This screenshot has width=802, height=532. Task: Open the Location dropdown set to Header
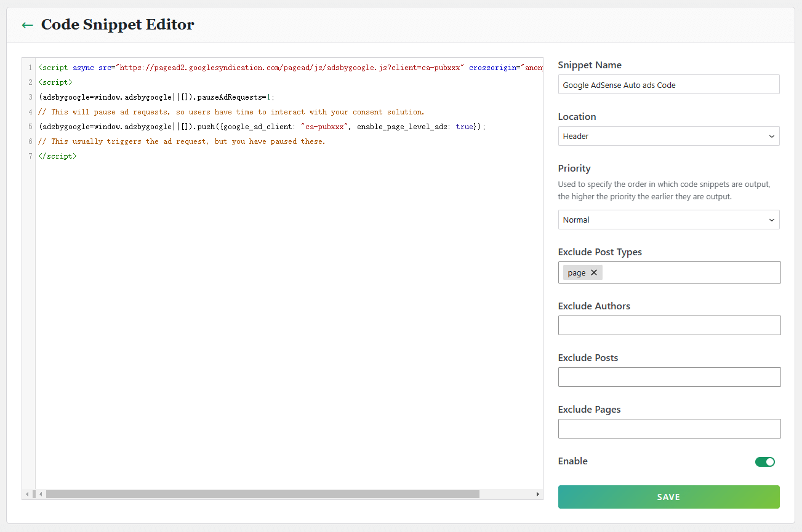[x=668, y=136]
